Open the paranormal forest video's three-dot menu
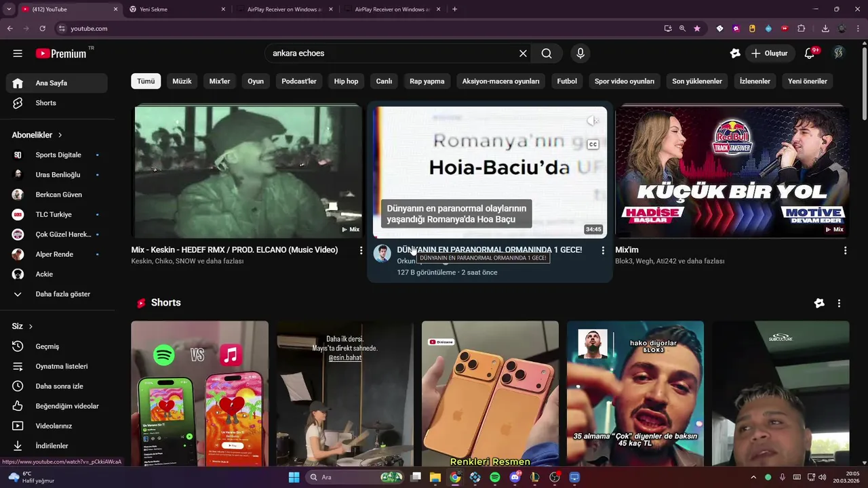868x488 pixels. tap(603, 250)
